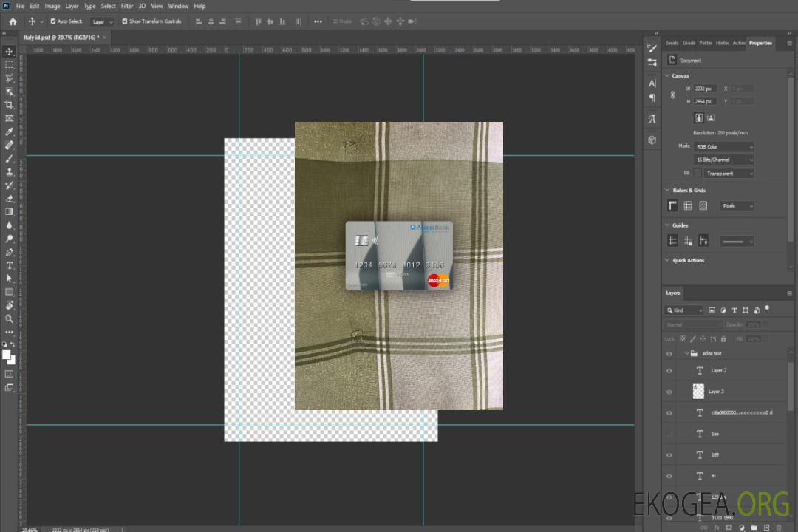The image size is (798, 532).
Task: Open the Mode RGB Color dropdown
Action: [x=723, y=146]
